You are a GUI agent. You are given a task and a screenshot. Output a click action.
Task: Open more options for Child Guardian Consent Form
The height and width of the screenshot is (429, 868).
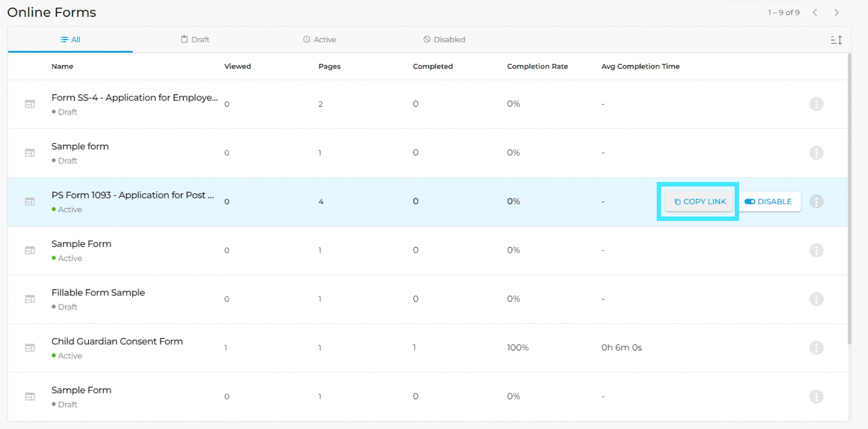[x=816, y=348]
